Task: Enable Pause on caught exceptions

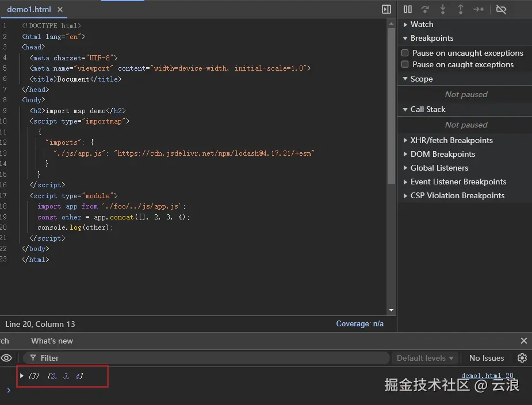Action: (405, 64)
